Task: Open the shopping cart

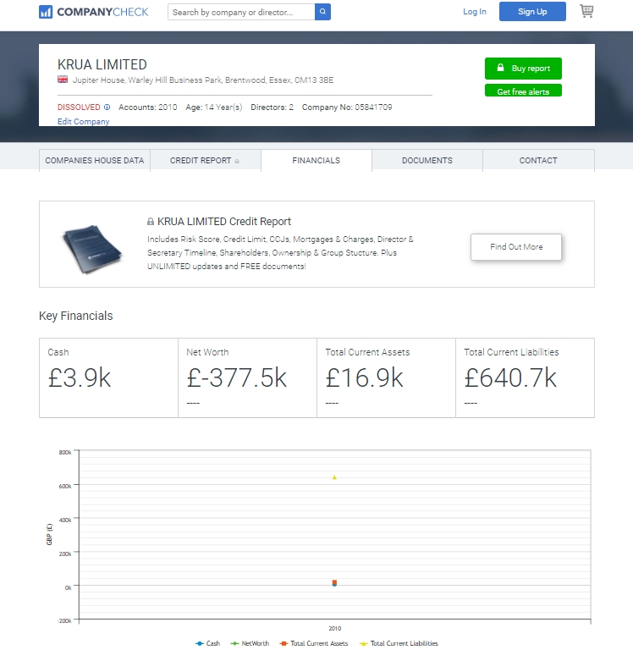Action: coord(586,11)
